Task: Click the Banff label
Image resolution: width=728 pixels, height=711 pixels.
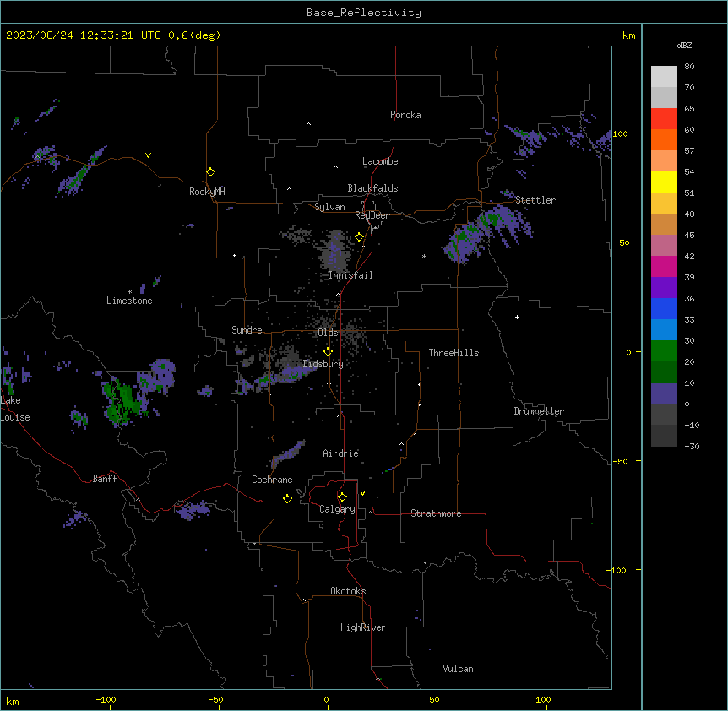Action: [105, 479]
